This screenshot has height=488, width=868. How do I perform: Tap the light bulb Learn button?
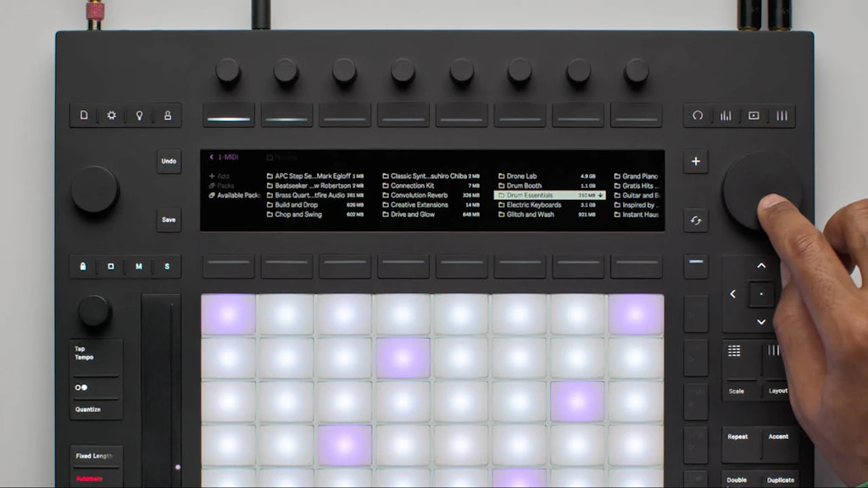coord(140,115)
